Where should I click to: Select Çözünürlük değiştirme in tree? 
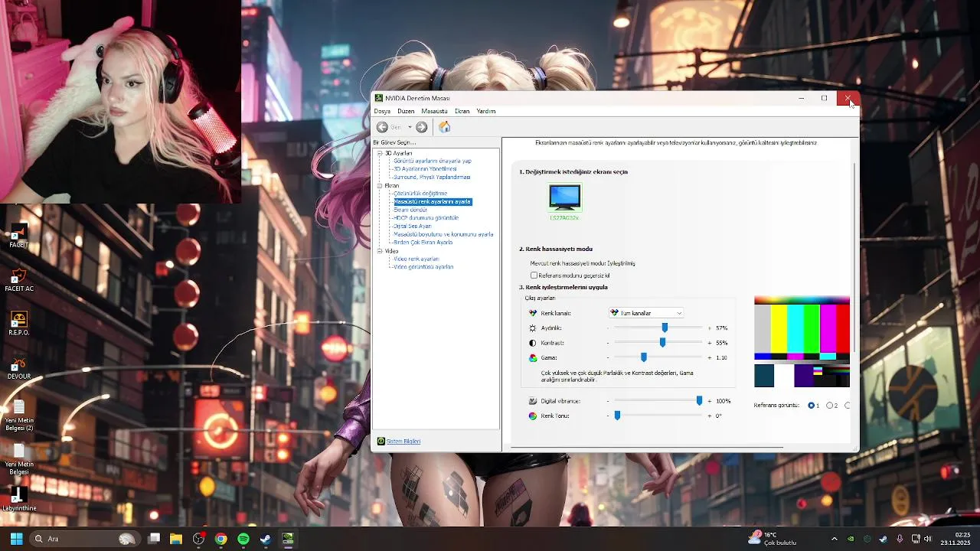(420, 194)
